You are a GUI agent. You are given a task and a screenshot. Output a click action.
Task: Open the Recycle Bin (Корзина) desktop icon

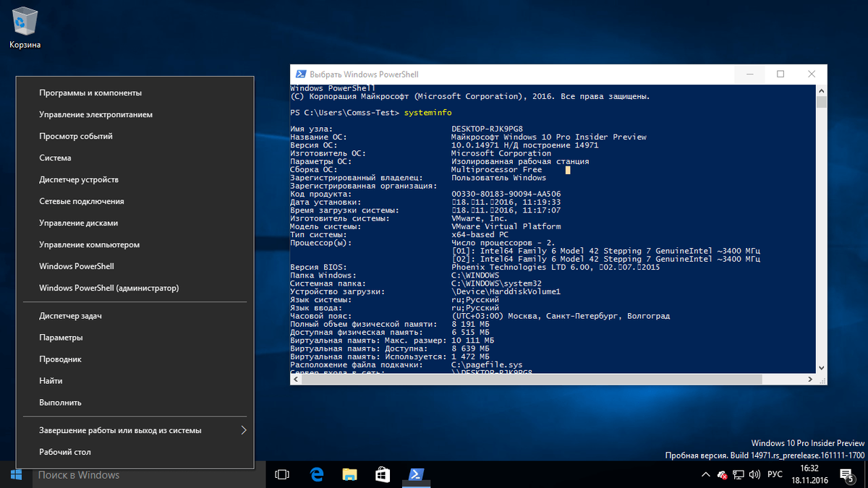[x=25, y=28]
